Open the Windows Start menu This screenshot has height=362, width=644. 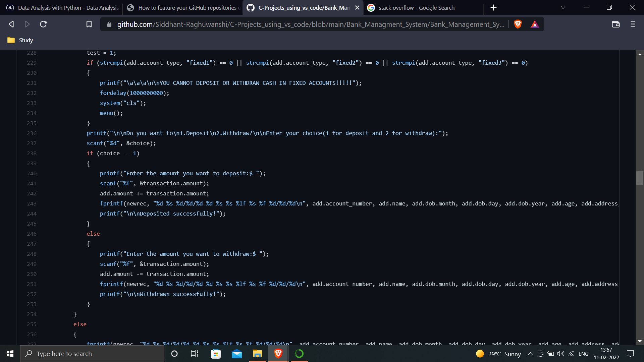pyautogui.click(x=10, y=354)
